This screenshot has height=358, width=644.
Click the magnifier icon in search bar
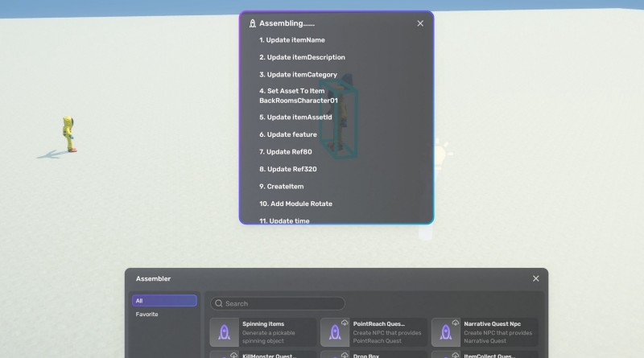pyautogui.click(x=218, y=303)
